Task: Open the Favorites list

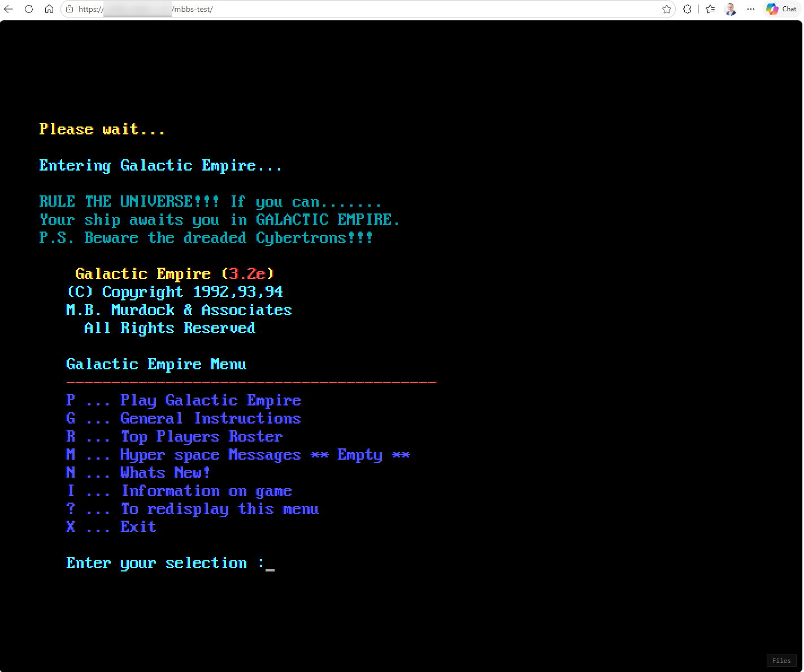Action: coord(710,9)
